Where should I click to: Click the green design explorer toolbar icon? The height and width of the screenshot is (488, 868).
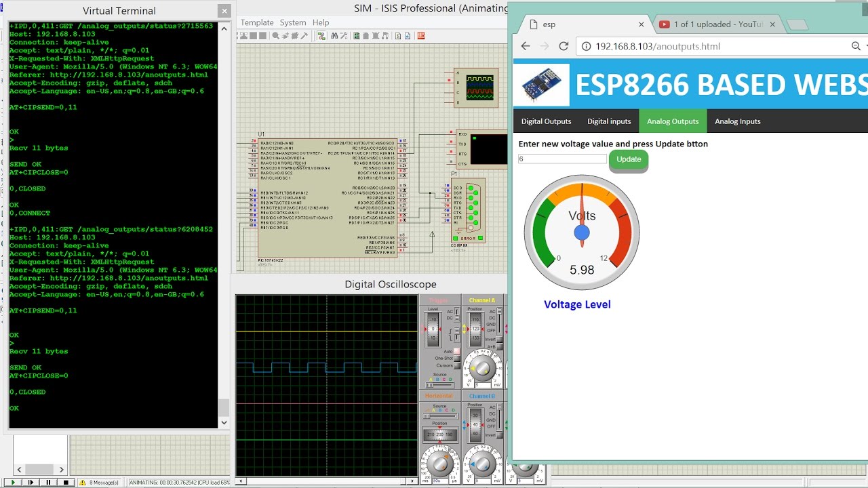(x=357, y=35)
